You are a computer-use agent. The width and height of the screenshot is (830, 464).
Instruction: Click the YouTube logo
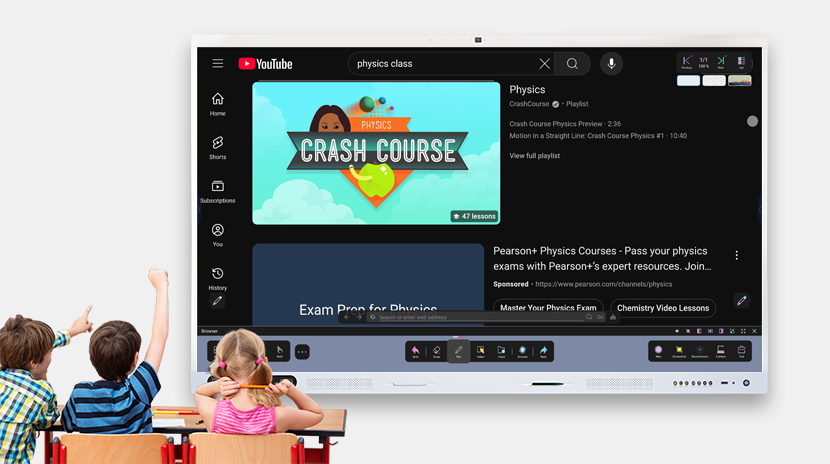coord(265,64)
